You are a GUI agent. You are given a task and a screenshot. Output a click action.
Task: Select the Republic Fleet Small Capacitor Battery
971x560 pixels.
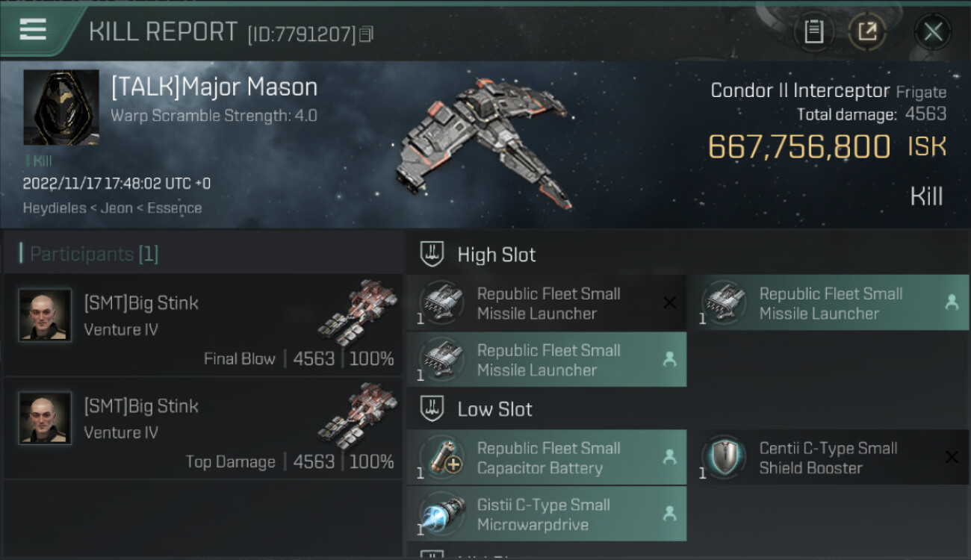tap(547, 458)
